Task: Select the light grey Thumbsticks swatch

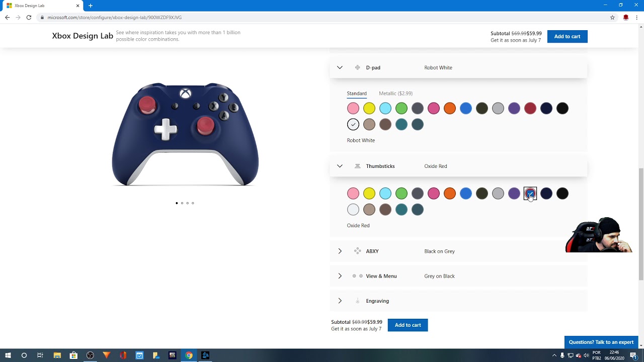Action: coord(498,194)
